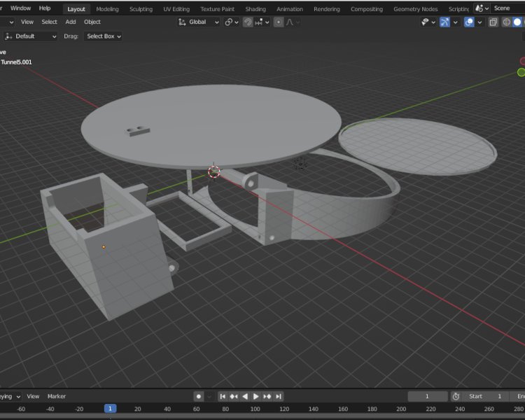The height and width of the screenshot is (420, 525).
Task: Toggle the snapping magnet icon
Action: pyautogui.click(x=247, y=22)
